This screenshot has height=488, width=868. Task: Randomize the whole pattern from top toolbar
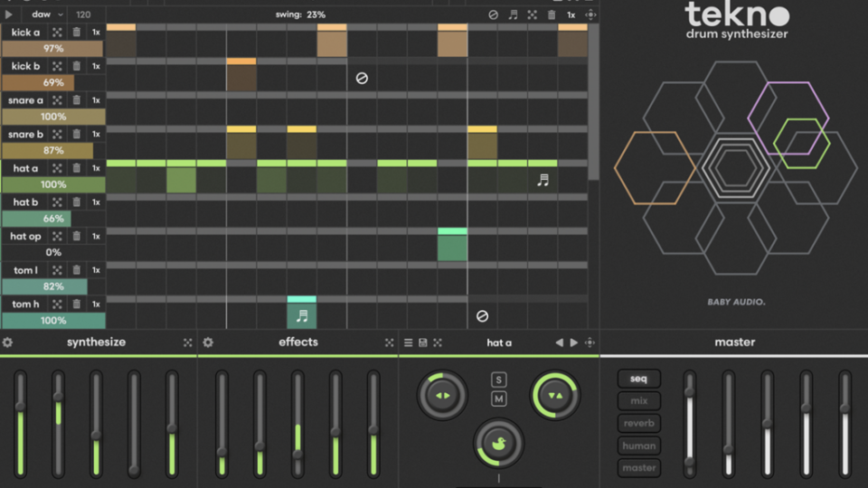(x=532, y=15)
